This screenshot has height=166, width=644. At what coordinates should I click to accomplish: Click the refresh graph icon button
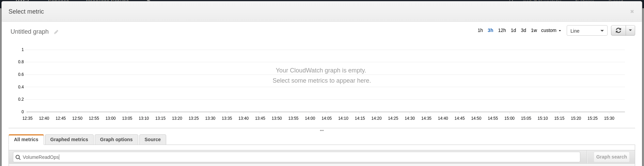[618, 31]
